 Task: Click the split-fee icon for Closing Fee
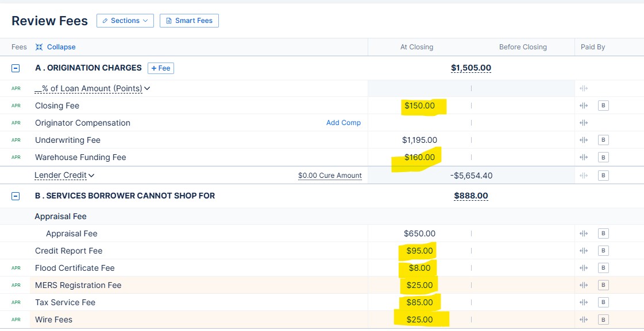tap(584, 106)
